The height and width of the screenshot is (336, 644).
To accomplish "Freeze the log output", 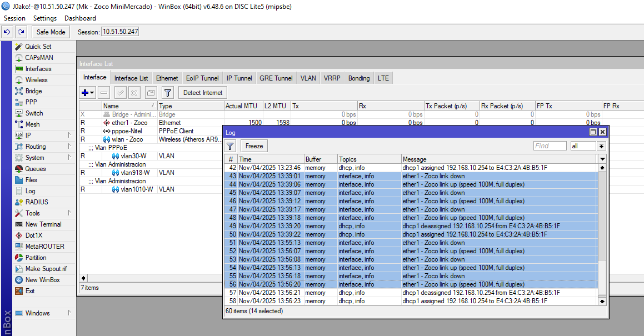I will tap(254, 146).
